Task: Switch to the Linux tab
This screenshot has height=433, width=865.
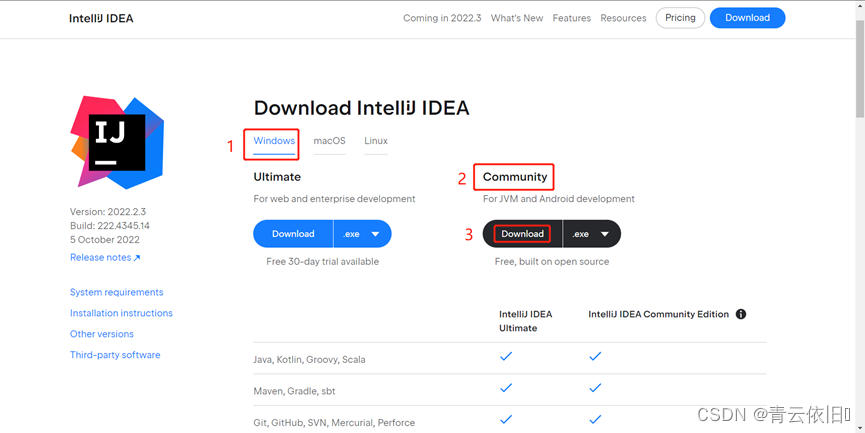Action: pos(376,141)
